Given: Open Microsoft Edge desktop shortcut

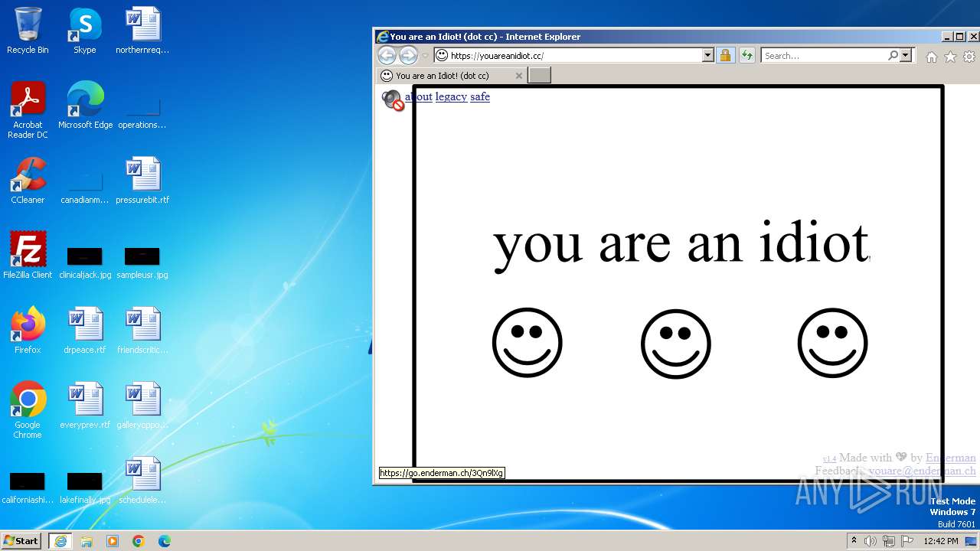Looking at the screenshot, I should point(85,106).
